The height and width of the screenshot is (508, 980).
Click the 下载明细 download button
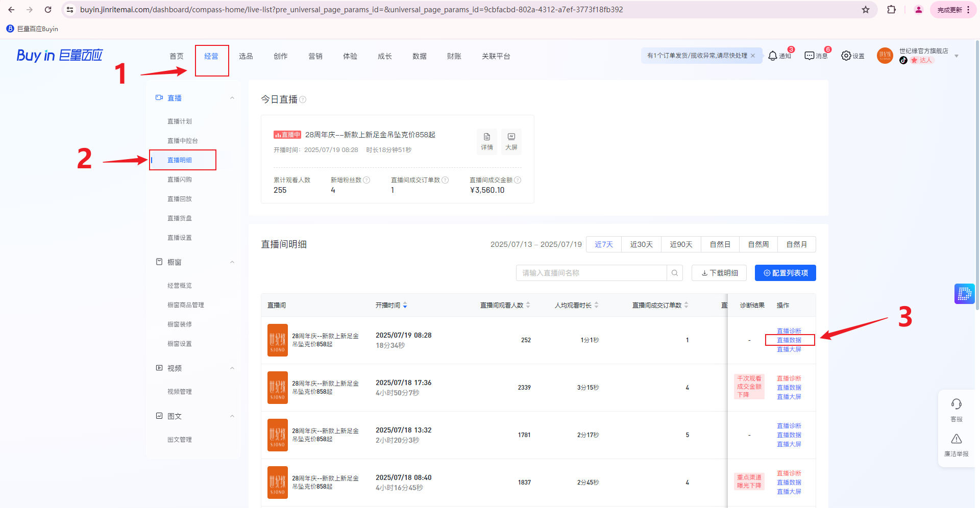point(719,273)
